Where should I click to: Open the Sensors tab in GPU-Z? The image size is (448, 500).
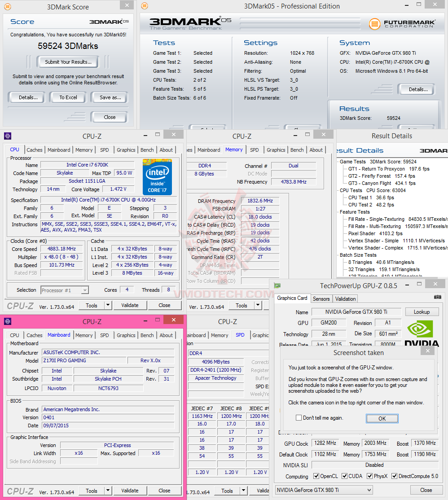pos(321,299)
